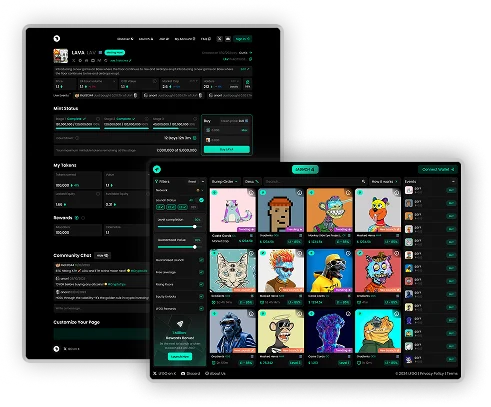Toggle the Rising Floors filter checkbox
The image size is (491, 407).
201,284
